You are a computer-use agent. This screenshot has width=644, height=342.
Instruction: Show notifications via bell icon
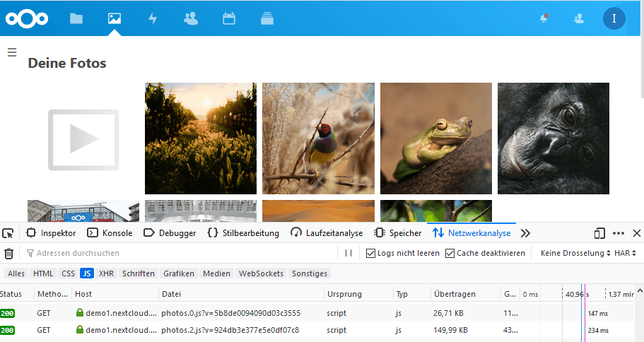click(544, 19)
